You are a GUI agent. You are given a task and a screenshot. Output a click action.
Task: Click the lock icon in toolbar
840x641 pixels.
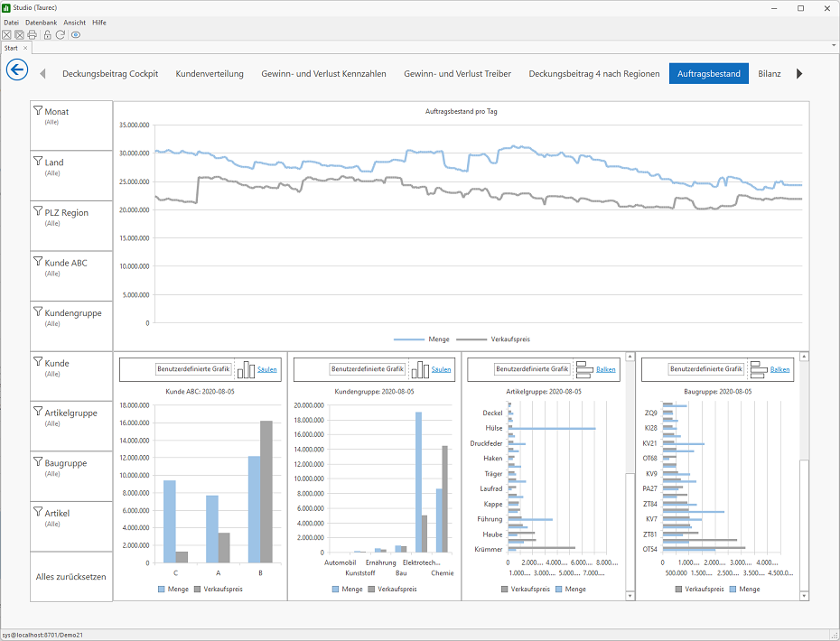(x=47, y=35)
